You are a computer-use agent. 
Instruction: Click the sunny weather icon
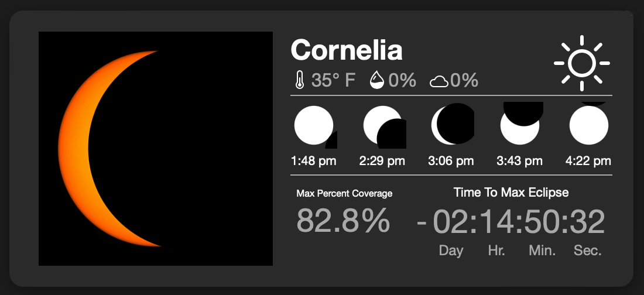click(x=582, y=63)
